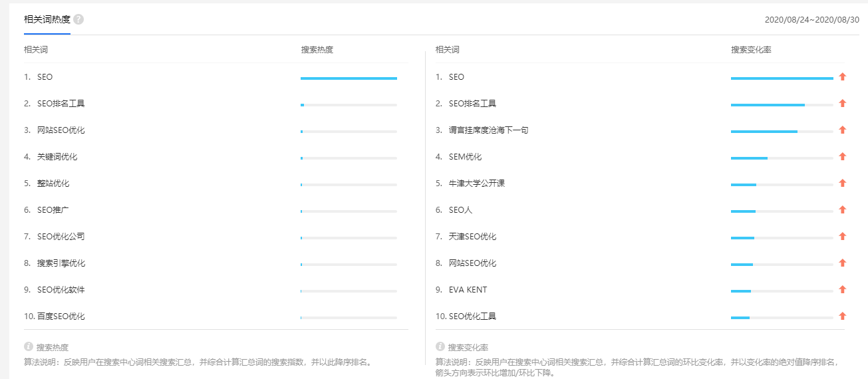Open 百度SEO优化 in the search heat list
The image size is (868, 379).
[61, 316]
